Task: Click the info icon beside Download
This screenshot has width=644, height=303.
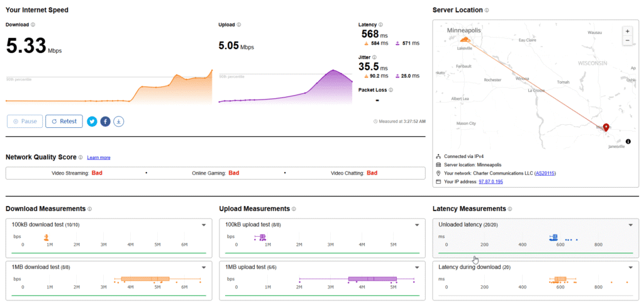Action: coord(33,25)
